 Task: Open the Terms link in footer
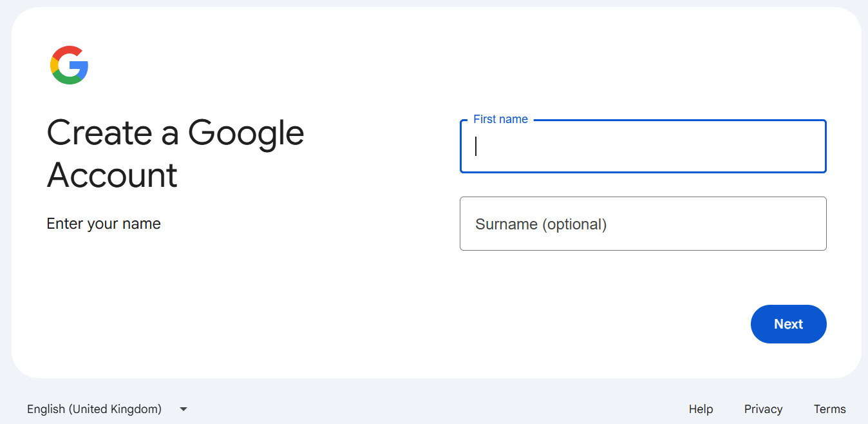click(829, 409)
